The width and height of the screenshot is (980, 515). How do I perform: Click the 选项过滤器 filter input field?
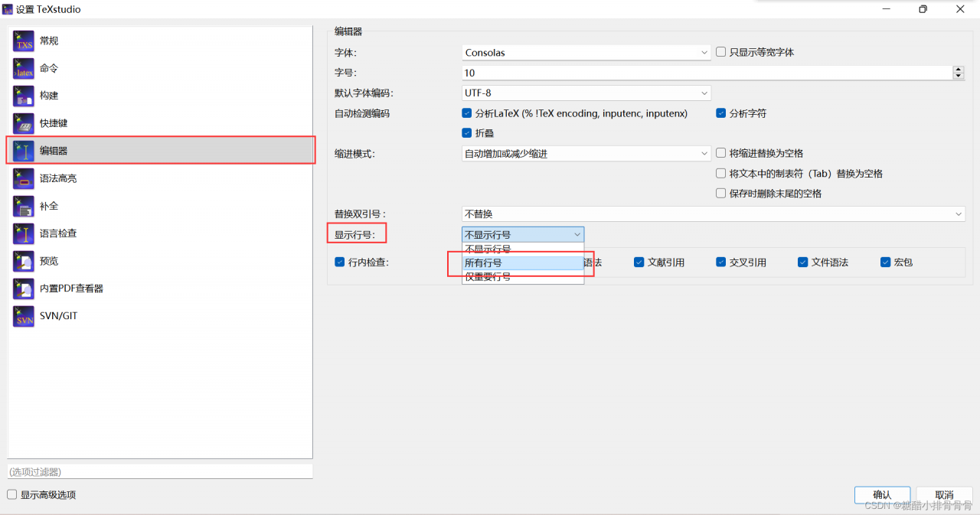tap(159, 472)
